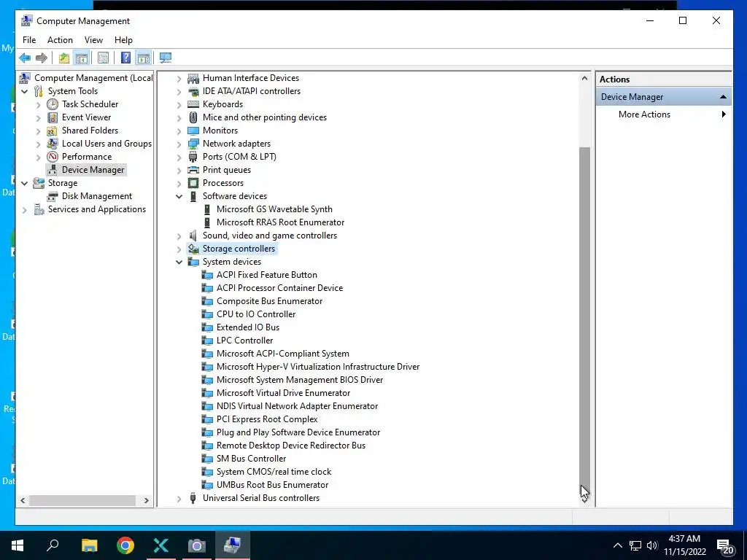Select Device Manager in console tree

[x=93, y=170]
